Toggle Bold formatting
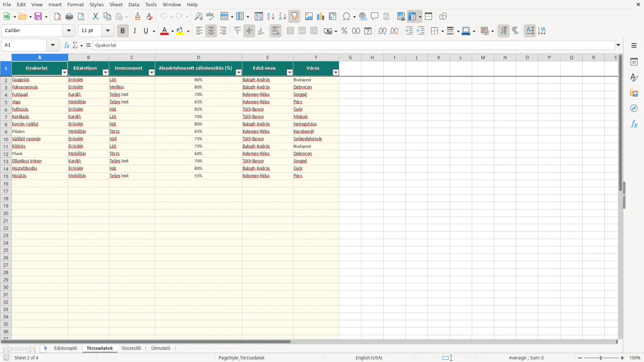 pyautogui.click(x=122, y=31)
